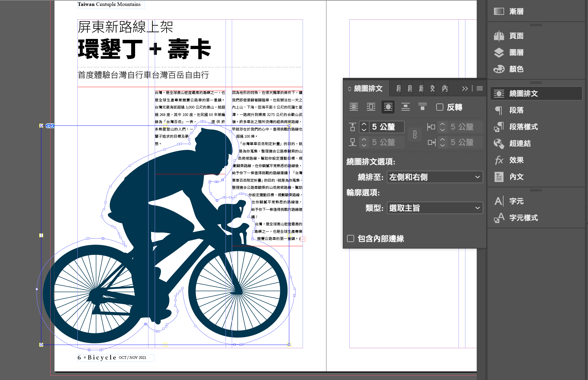Check 包含內部邊緣 option
This screenshot has height=380, width=588.
pyautogui.click(x=351, y=238)
